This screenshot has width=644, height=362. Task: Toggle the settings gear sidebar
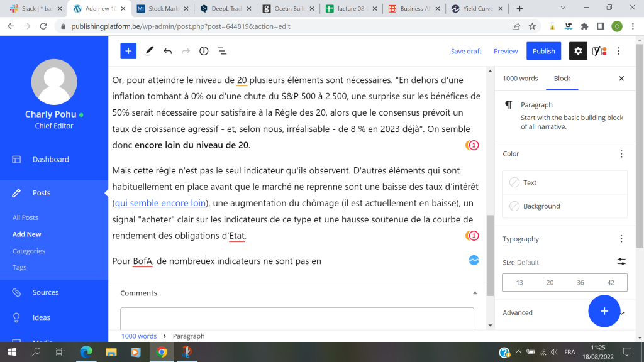pos(578,51)
